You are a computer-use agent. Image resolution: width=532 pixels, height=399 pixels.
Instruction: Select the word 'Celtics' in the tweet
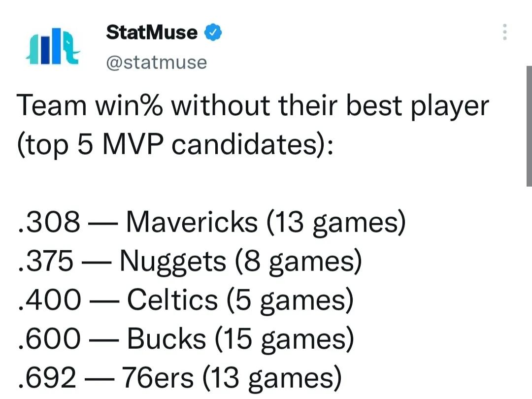172,300
